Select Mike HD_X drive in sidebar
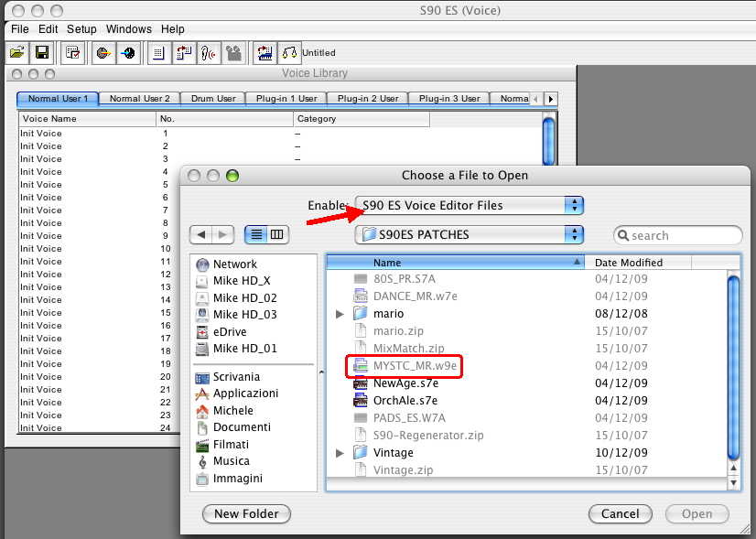756x539 pixels. [x=233, y=281]
